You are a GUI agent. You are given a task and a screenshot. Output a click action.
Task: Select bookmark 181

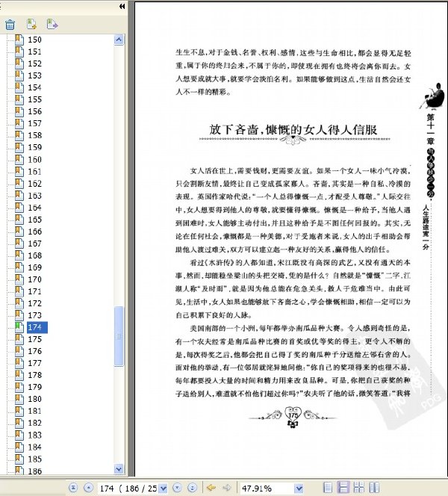(34, 412)
